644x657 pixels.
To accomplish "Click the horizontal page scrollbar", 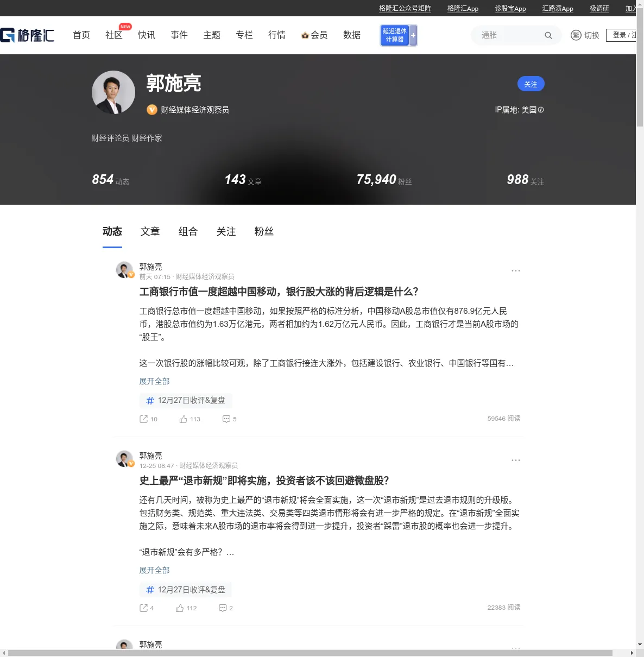I will click(x=310, y=653).
